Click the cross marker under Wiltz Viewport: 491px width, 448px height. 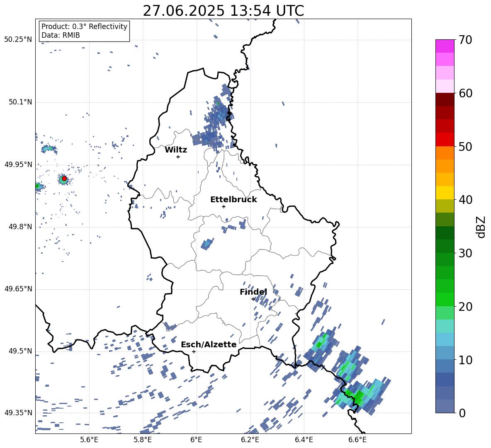[x=178, y=157]
